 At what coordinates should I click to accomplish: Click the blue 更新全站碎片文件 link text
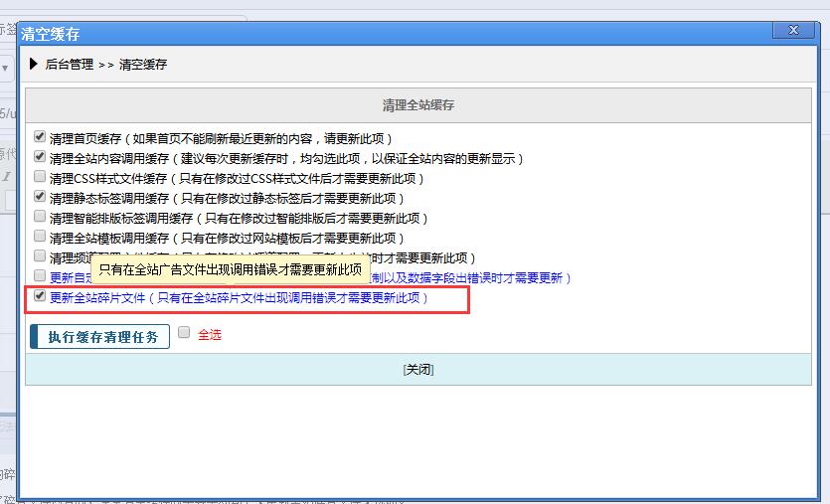(97, 297)
